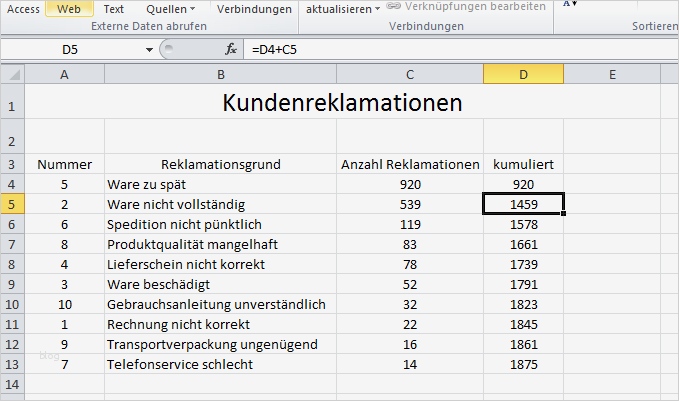Click the Name Box showing D5
The width and height of the screenshot is (679, 401).
click(x=70, y=50)
